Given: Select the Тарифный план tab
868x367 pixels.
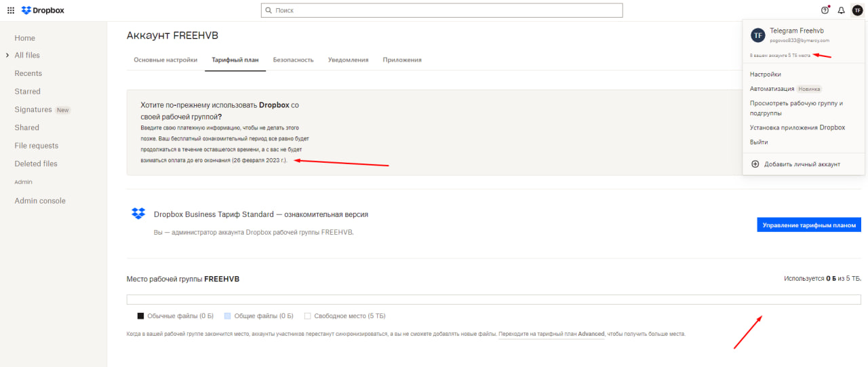Looking at the screenshot, I should [235, 60].
